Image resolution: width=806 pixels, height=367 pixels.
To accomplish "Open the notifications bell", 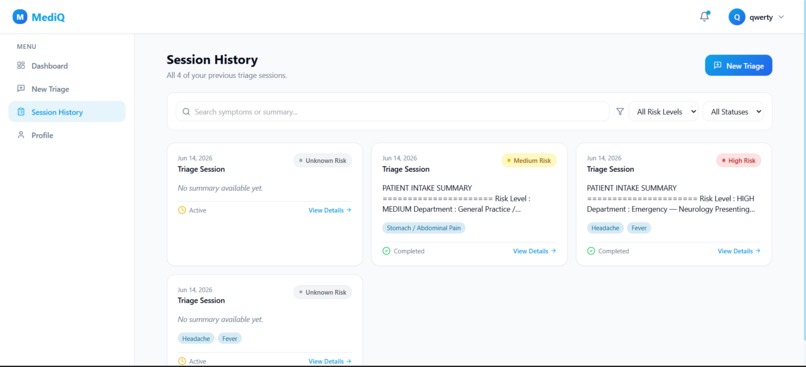I will click(x=704, y=16).
